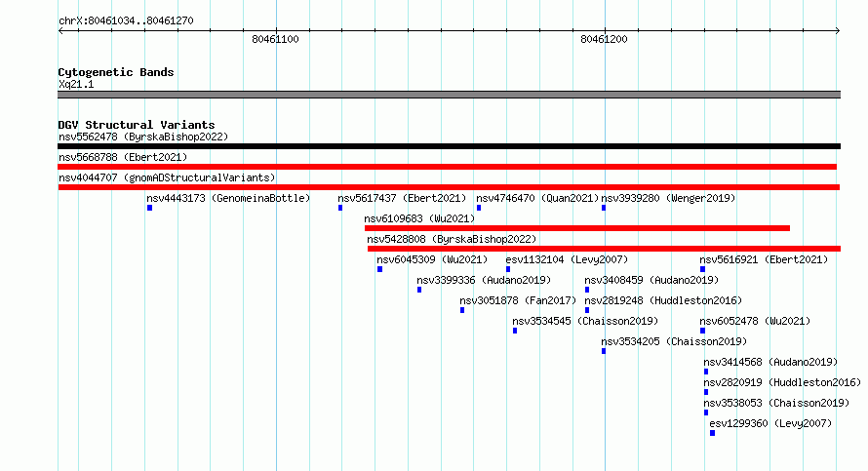Click the esv1299360 (Levy2007) label
This screenshot has width=868, height=471.
coord(770,423)
